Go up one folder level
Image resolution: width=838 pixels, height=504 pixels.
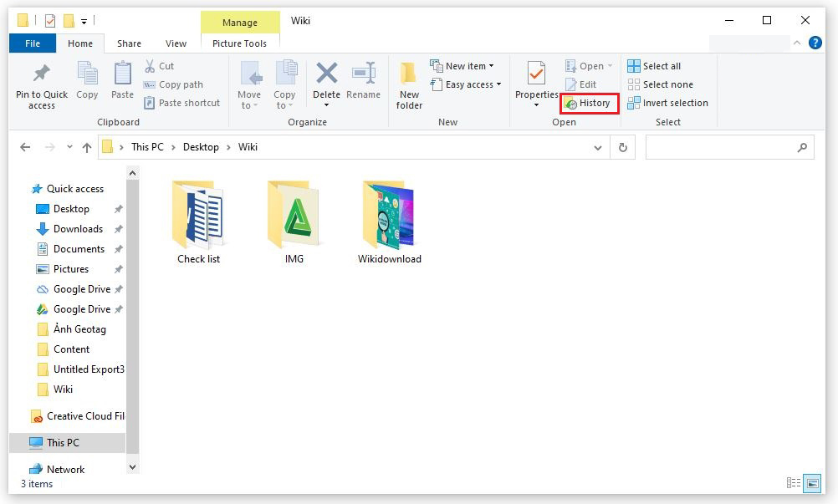(x=87, y=147)
